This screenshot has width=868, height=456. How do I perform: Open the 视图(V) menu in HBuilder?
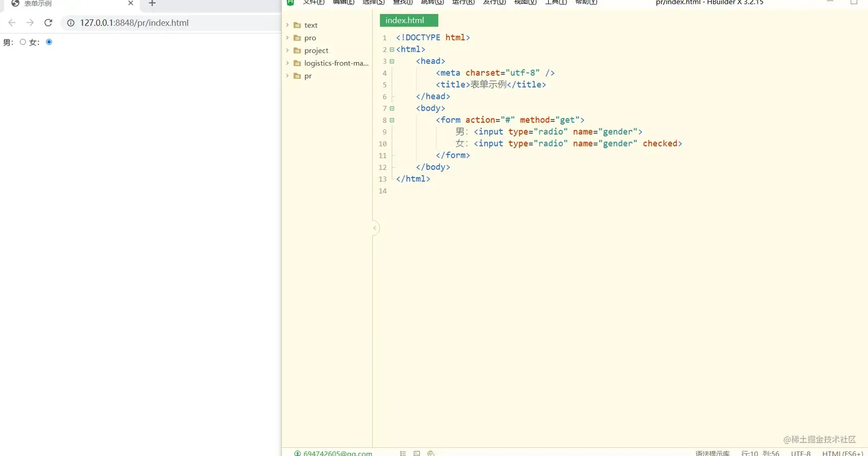[x=525, y=2]
